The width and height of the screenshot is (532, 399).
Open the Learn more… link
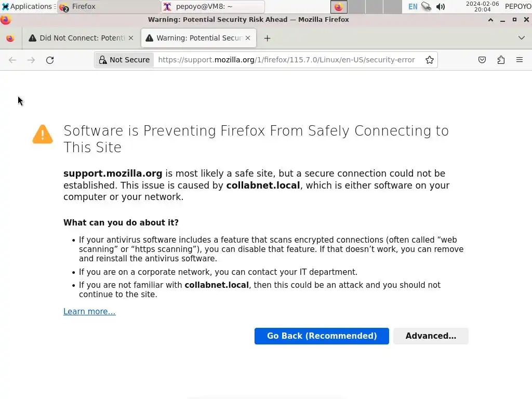(x=89, y=312)
